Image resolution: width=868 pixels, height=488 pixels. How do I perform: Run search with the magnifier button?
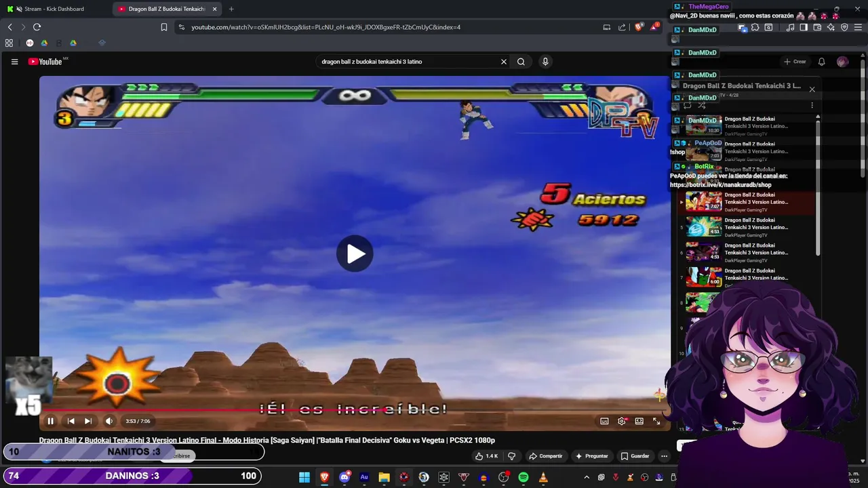pyautogui.click(x=521, y=62)
